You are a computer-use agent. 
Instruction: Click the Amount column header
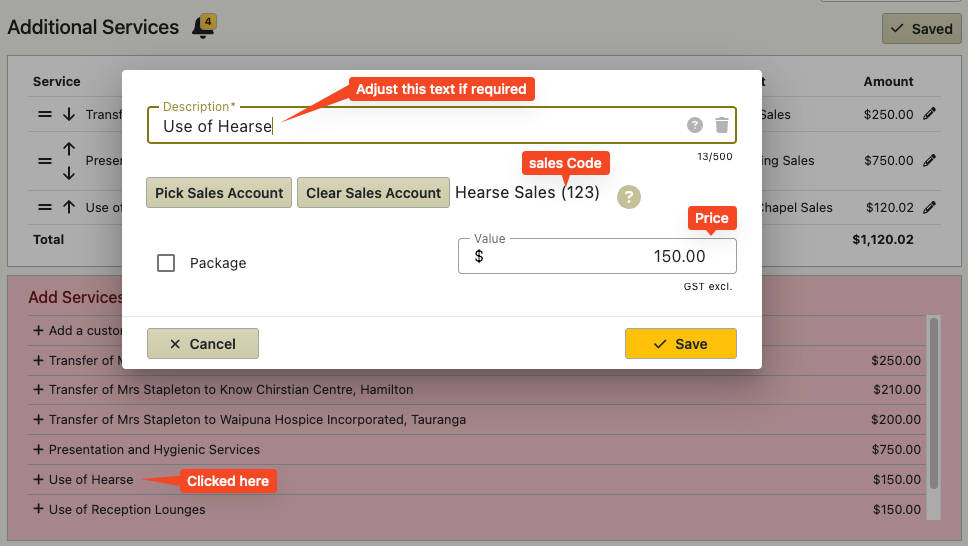point(888,82)
